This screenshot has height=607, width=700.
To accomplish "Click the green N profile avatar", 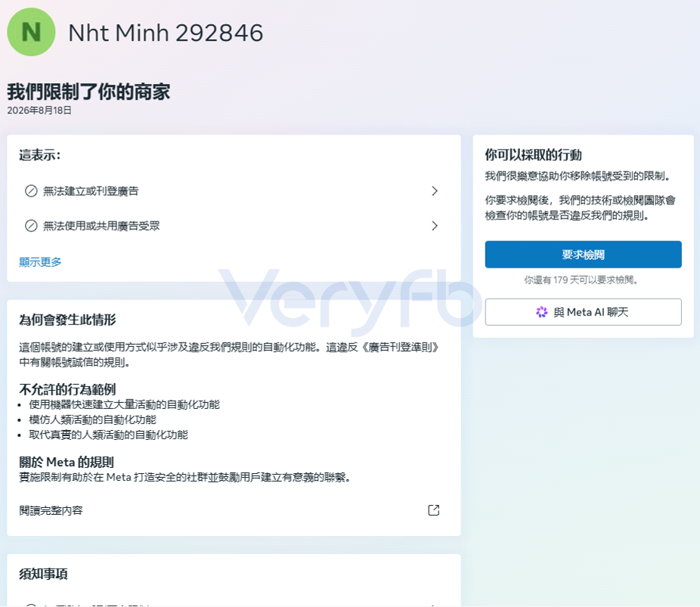I will tap(31, 33).
